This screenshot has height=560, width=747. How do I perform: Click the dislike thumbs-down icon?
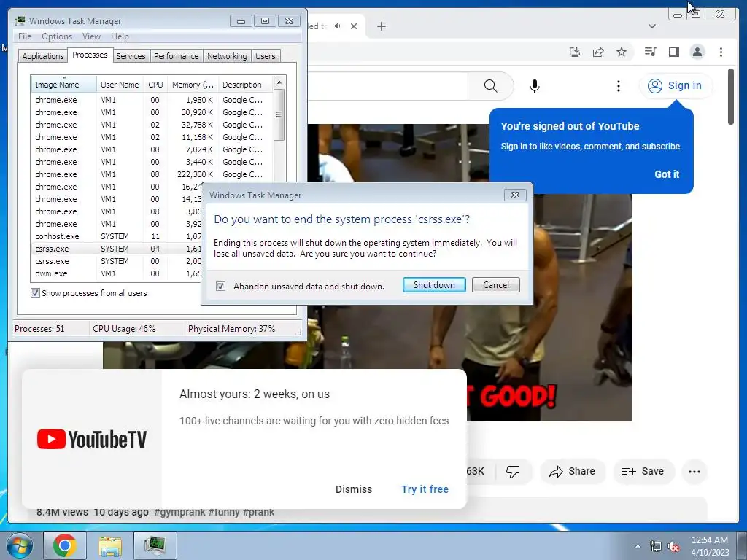pyautogui.click(x=513, y=472)
